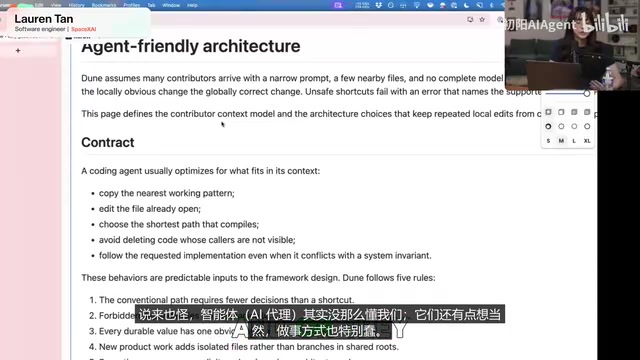Click the 'Contract' section heading
Viewport: 640px width, 360px height.
pos(108,142)
